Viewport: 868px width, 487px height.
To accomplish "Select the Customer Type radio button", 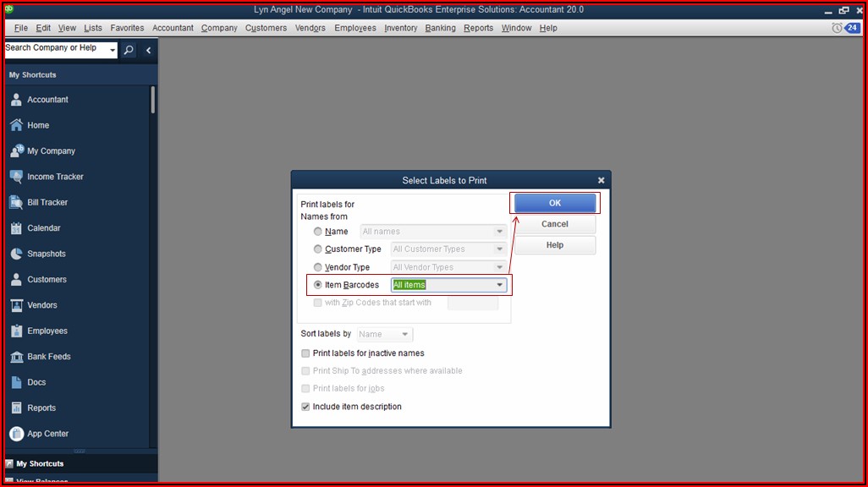I will click(318, 249).
